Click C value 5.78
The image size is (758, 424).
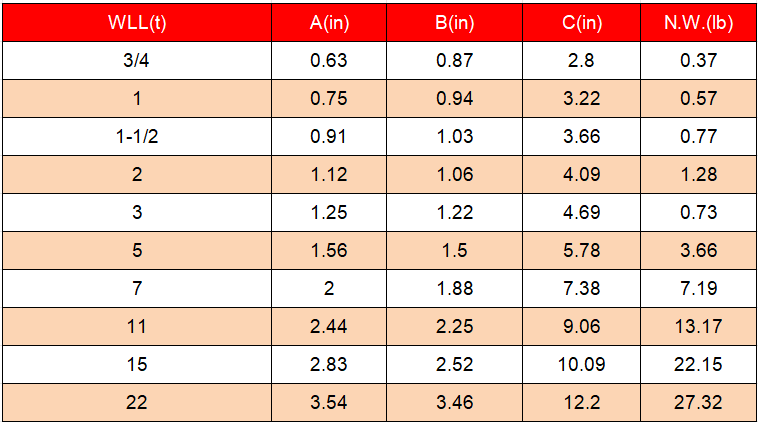click(581, 251)
